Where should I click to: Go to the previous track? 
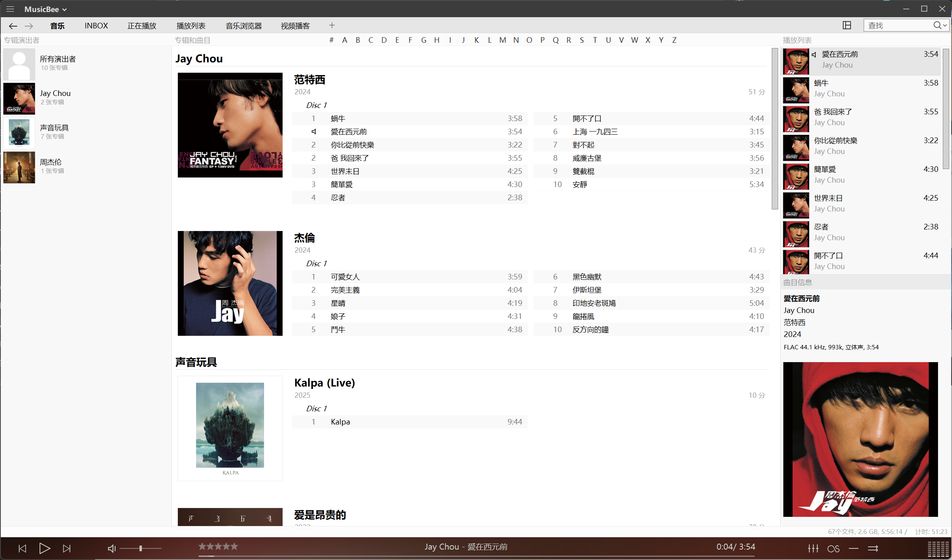[x=22, y=548]
